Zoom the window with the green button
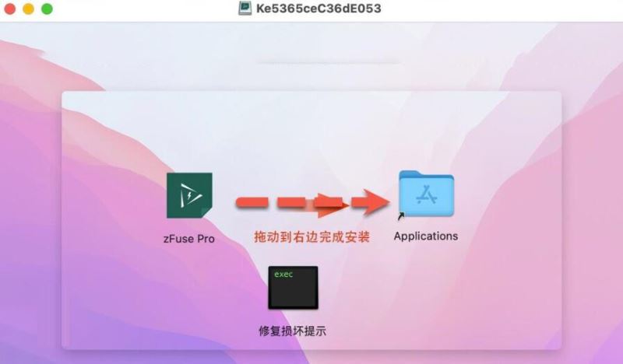623x364 pixels. pos(47,9)
